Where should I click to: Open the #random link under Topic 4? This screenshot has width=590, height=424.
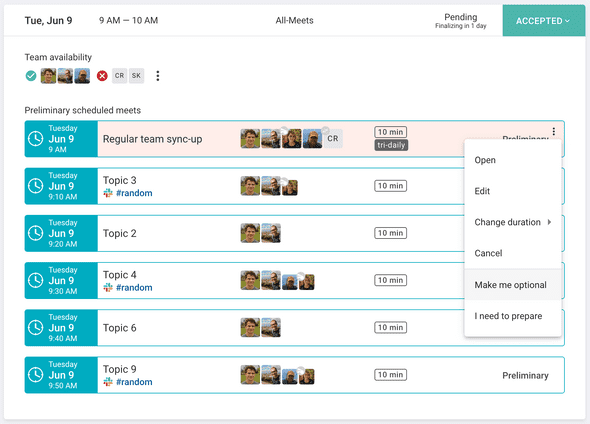tap(134, 287)
